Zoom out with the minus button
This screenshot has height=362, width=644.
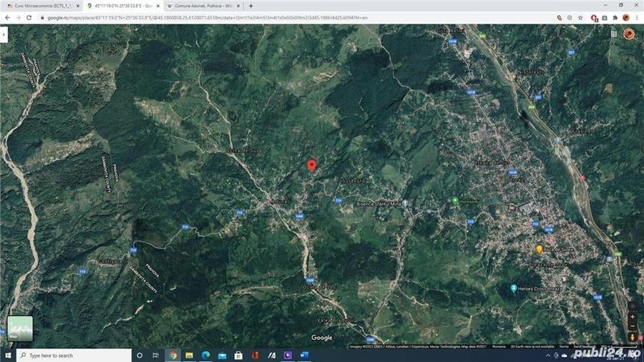(633, 327)
